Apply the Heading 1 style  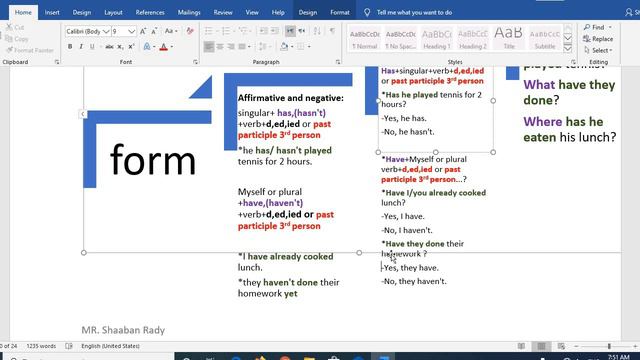(x=437, y=39)
